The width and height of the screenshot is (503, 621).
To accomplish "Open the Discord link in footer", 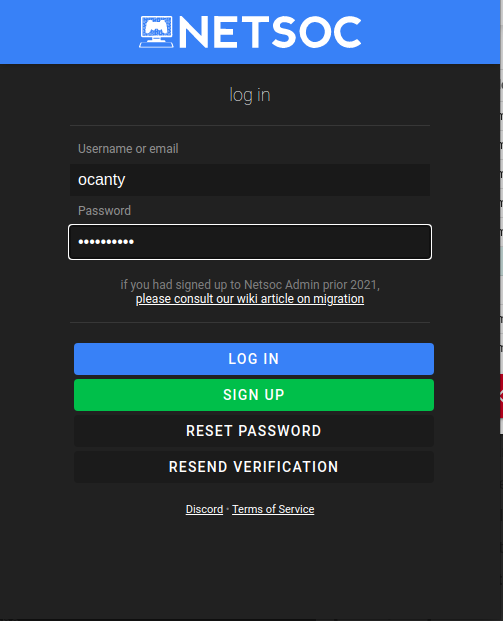I will click(204, 509).
